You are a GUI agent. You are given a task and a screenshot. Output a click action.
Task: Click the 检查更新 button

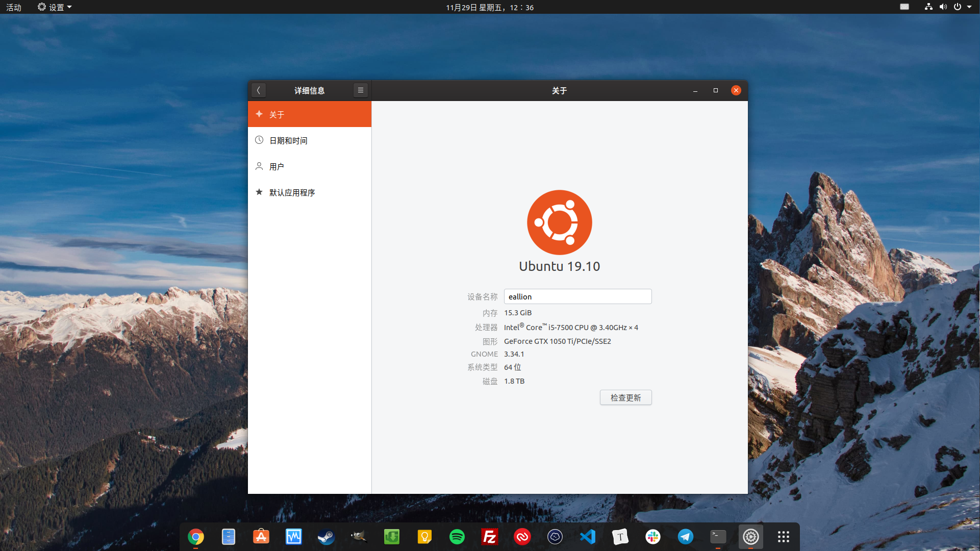[x=626, y=397]
